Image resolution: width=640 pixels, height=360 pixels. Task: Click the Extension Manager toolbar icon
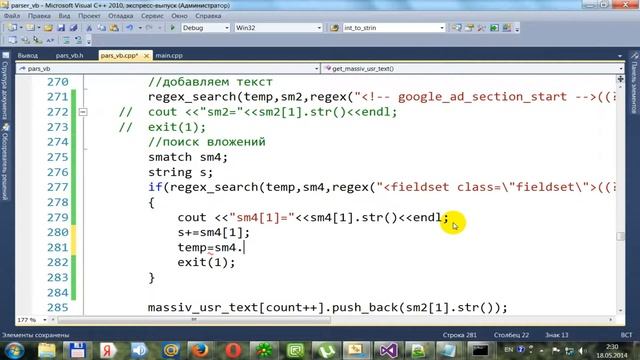tap(507, 28)
